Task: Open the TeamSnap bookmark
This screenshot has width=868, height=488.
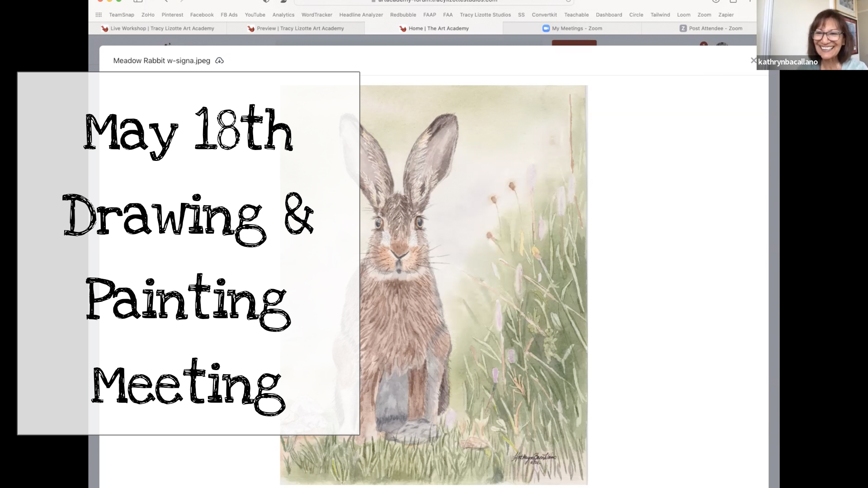Action: [122, 15]
